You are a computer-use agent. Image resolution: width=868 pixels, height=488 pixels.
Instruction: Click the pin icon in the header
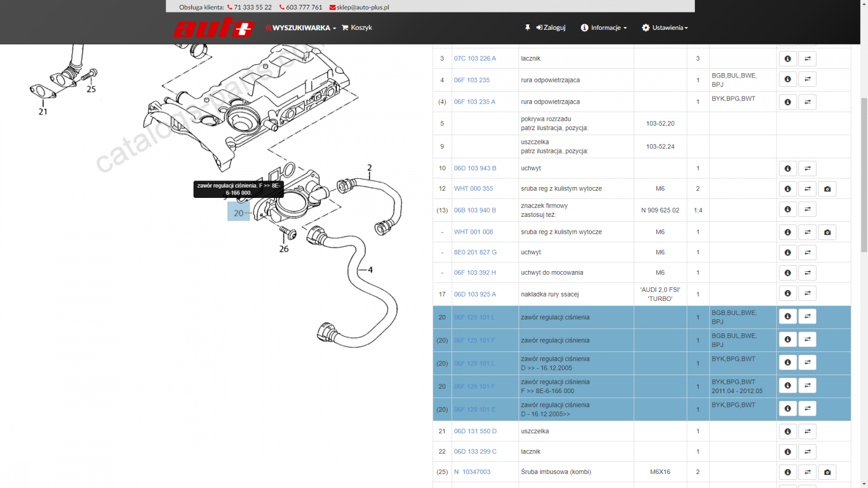[x=527, y=28]
